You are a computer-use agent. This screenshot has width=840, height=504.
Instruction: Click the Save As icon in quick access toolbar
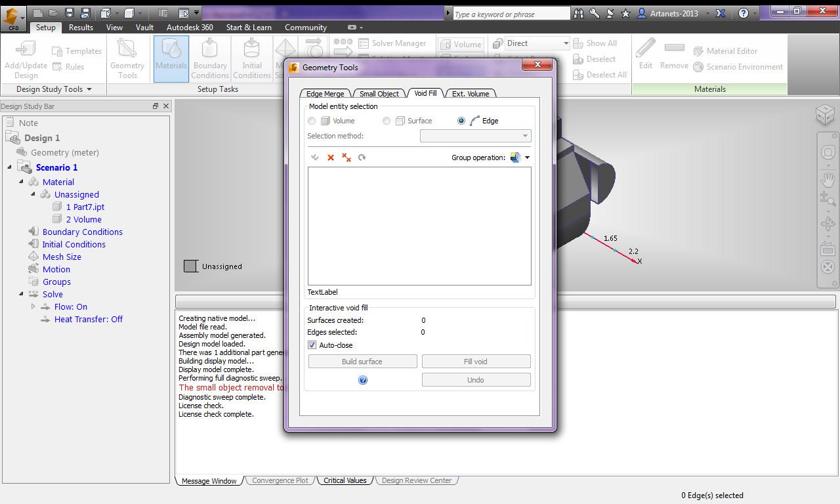(x=84, y=12)
